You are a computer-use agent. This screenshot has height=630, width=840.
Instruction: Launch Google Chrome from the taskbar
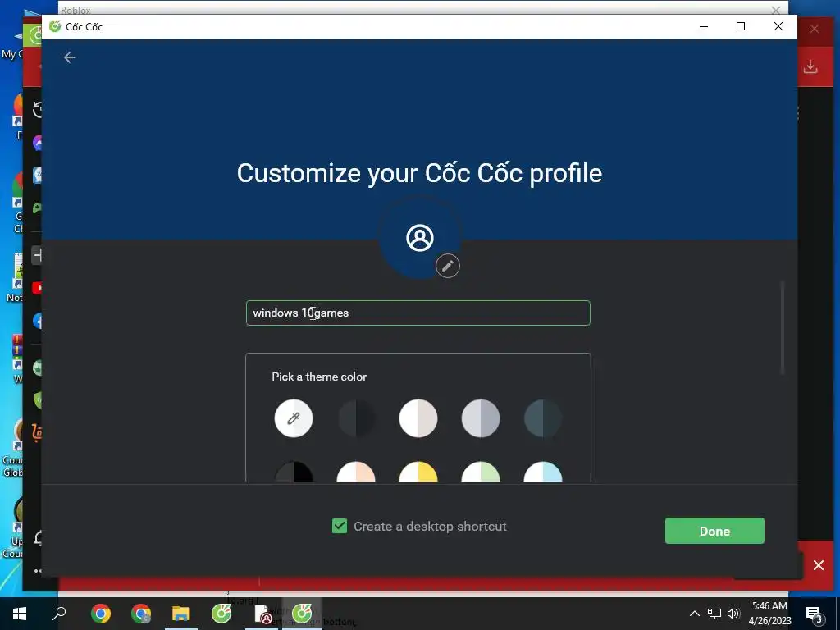pos(101,614)
